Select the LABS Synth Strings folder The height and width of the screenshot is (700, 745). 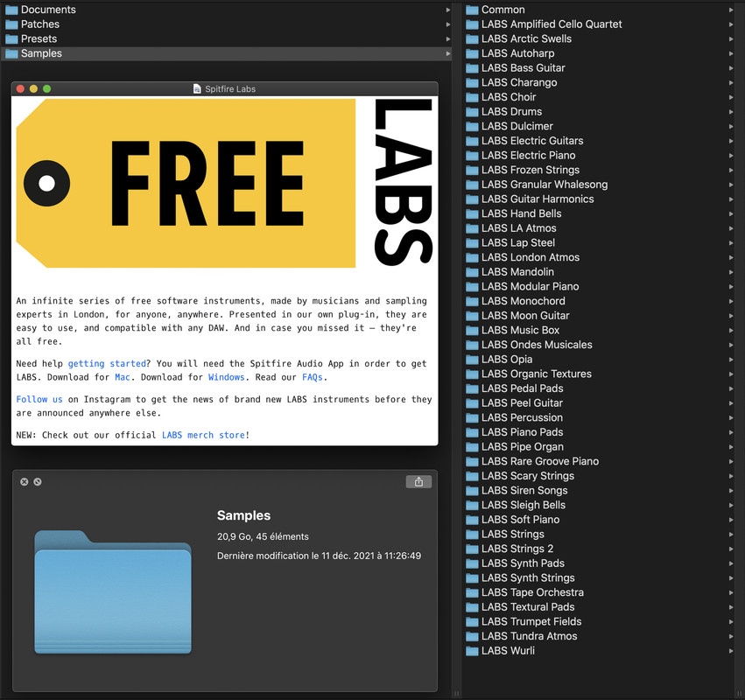[600, 578]
